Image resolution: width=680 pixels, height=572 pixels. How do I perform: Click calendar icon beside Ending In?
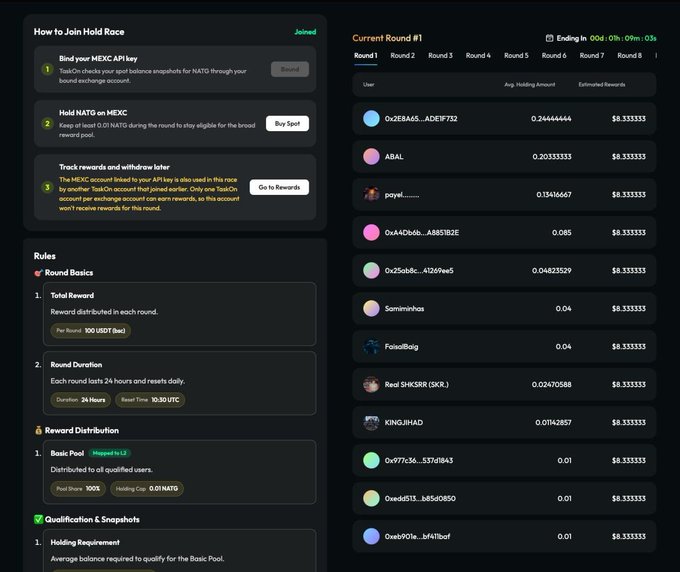(x=549, y=38)
